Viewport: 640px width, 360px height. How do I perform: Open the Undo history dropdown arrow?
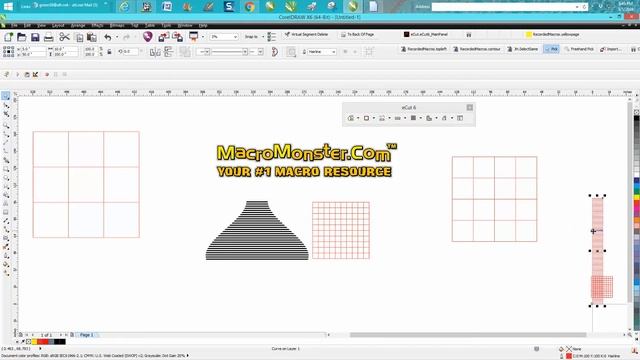click(x=117, y=37)
